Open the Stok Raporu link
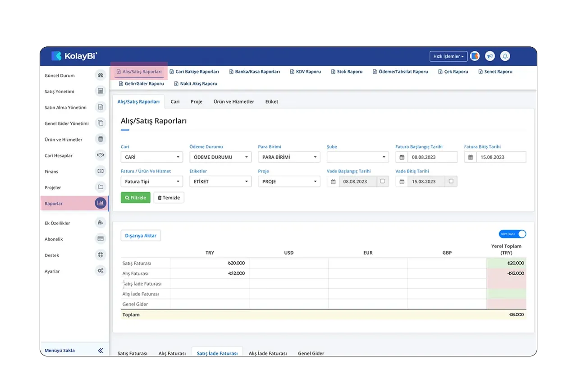This screenshot has width=577, height=392. [x=347, y=72]
